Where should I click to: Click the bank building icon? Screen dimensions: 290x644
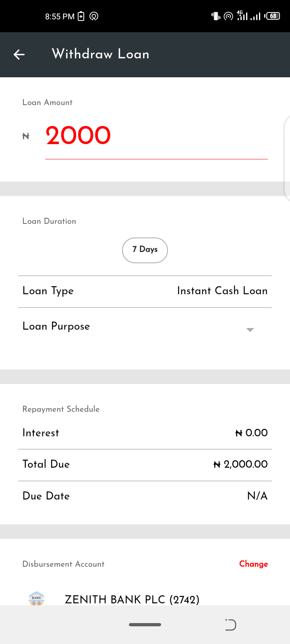tap(37, 598)
